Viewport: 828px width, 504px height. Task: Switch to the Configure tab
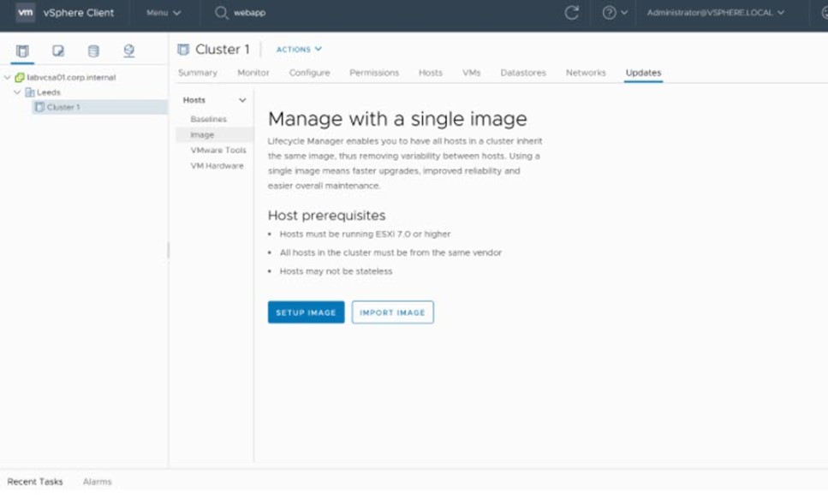point(309,73)
